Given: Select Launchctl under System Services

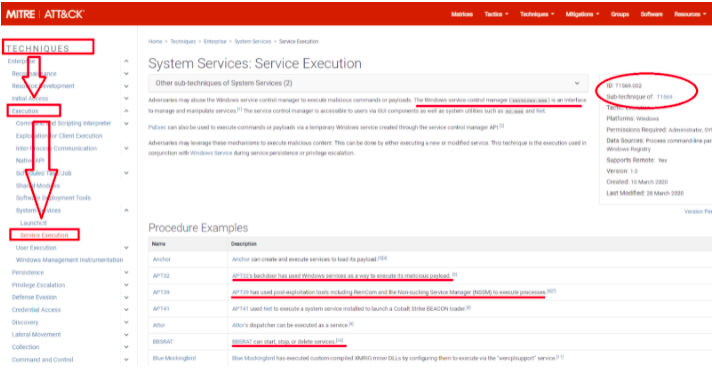Looking at the screenshot, I should point(33,223).
